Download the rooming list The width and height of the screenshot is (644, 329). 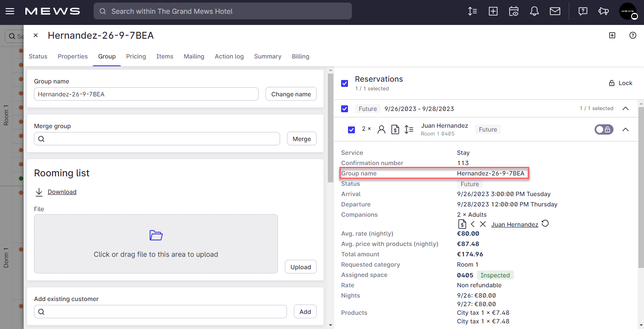click(x=61, y=192)
